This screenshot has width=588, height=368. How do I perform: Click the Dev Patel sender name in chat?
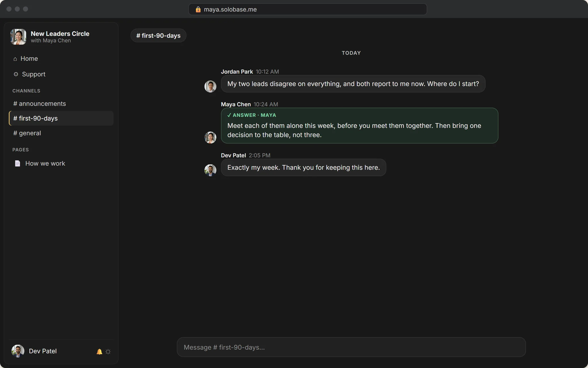[233, 155]
